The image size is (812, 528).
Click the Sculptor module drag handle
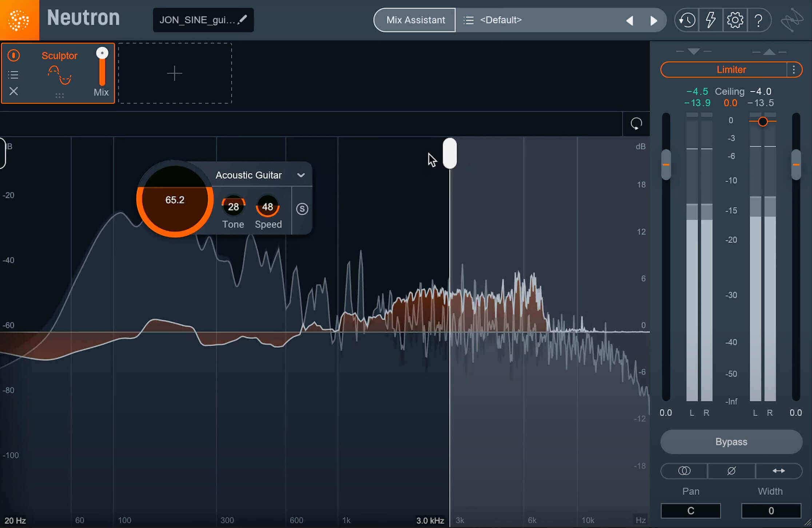(x=59, y=95)
